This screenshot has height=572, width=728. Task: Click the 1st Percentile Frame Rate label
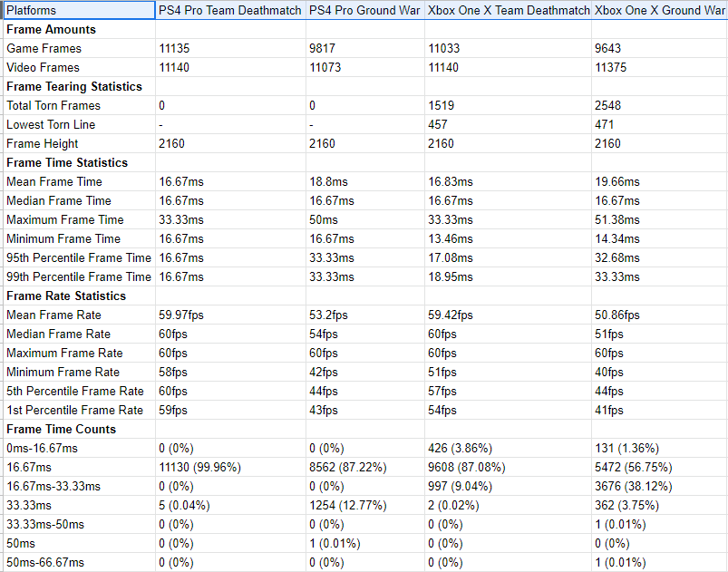74,410
